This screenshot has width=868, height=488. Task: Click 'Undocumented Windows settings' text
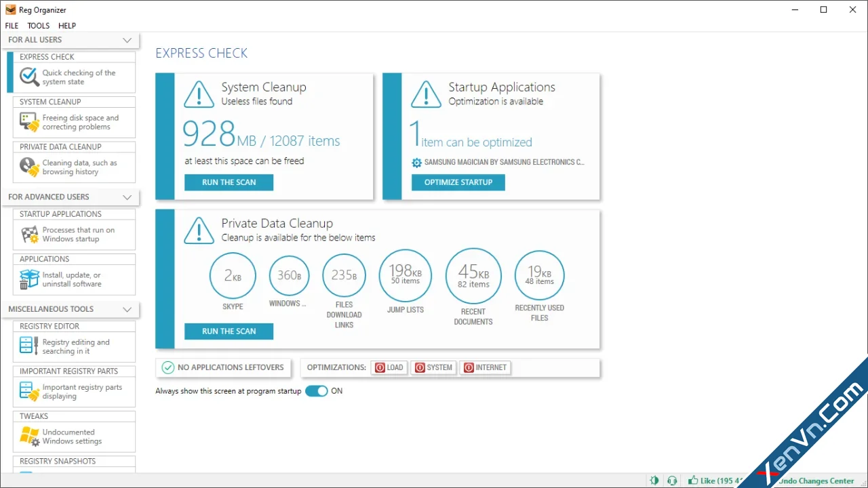tap(73, 436)
